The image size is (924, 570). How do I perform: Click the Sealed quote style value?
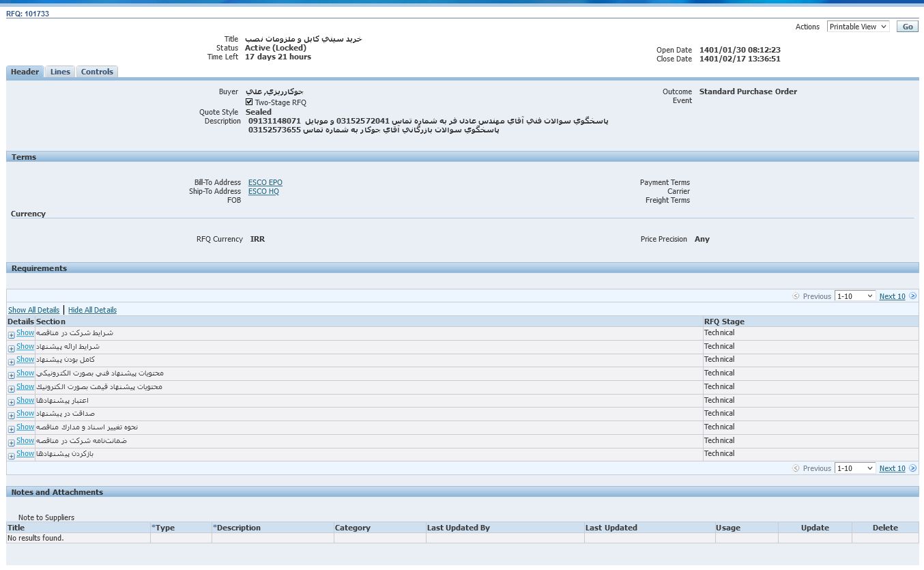pos(259,112)
